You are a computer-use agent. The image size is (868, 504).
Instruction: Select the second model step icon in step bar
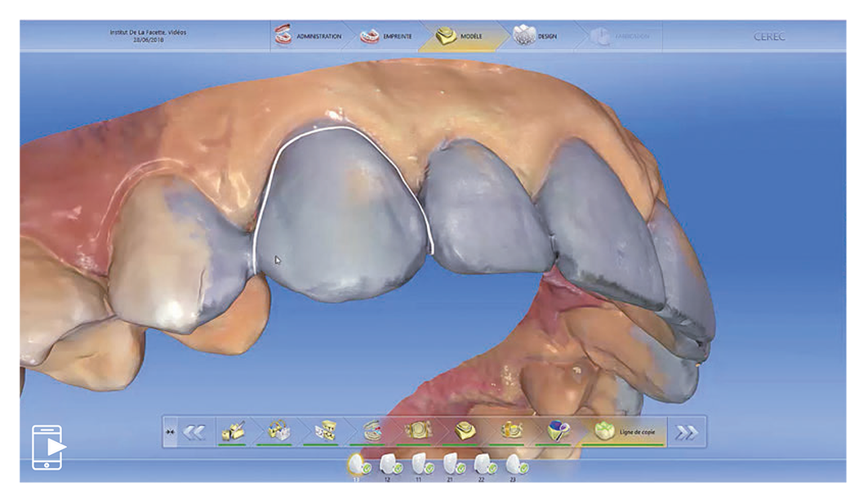point(278,431)
